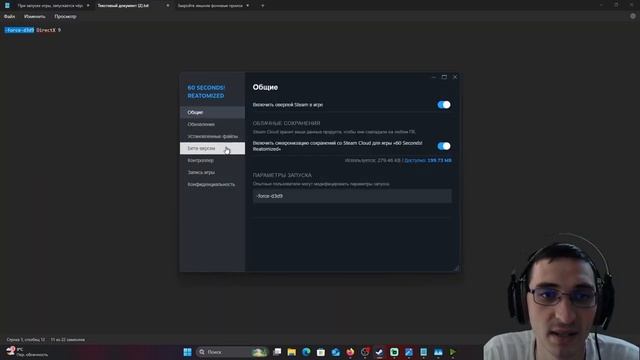Open the Запись игры section
This screenshot has width=640, height=360.
click(212, 172)
